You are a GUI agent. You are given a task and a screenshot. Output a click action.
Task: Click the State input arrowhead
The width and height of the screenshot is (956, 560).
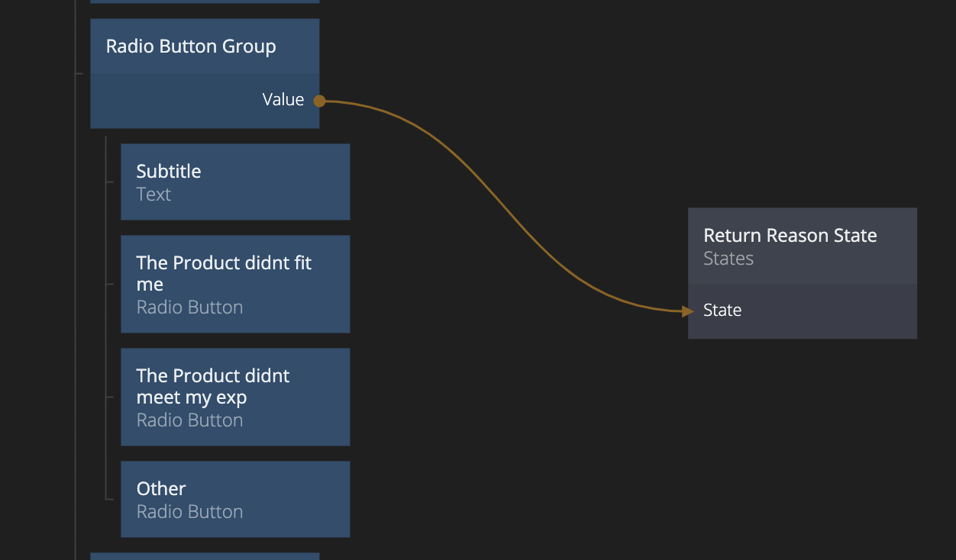click(x=687, y=311)
